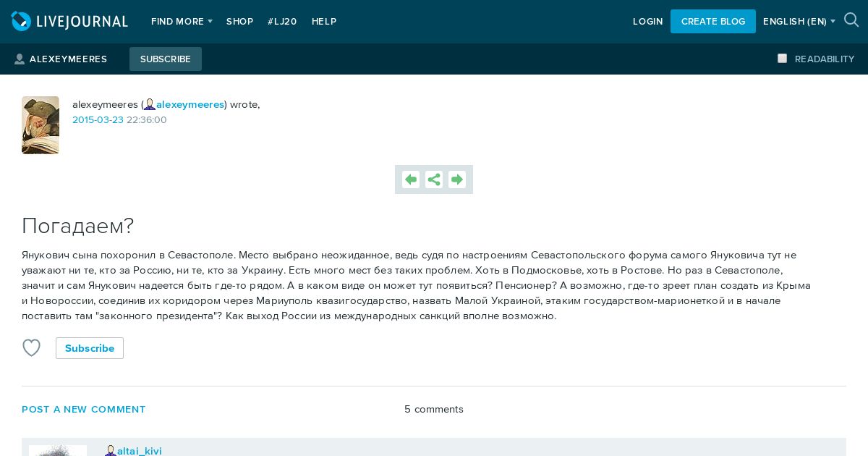The width and height of the screenshot is (868, 456).
Task: Click the Create Blog button
Action: tap(713, 22)
